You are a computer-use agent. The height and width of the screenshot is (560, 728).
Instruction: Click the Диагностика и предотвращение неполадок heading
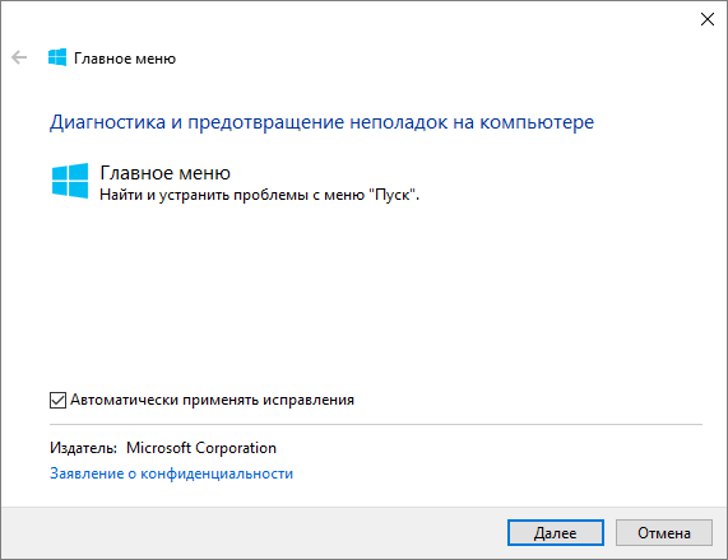pos(321,122)
